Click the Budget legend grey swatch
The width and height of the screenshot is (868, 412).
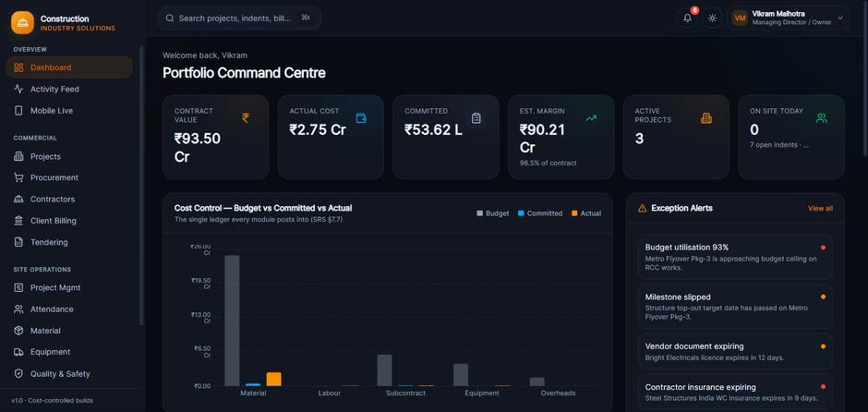point(479,213)
